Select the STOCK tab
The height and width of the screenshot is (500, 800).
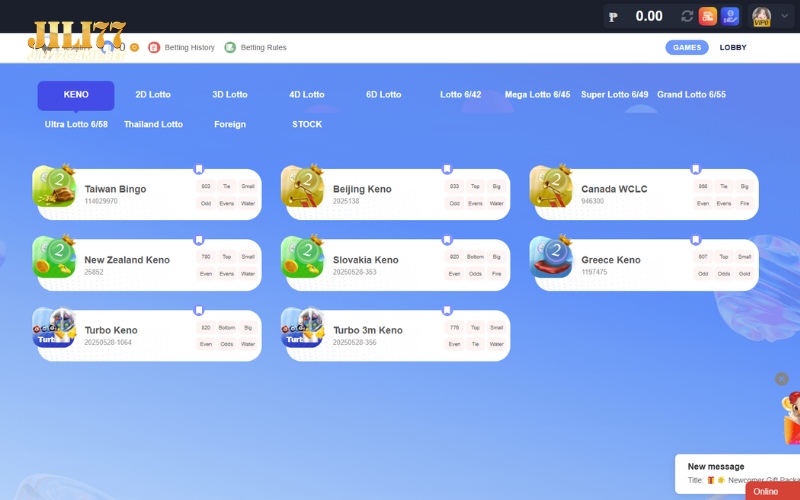(307, 124)
